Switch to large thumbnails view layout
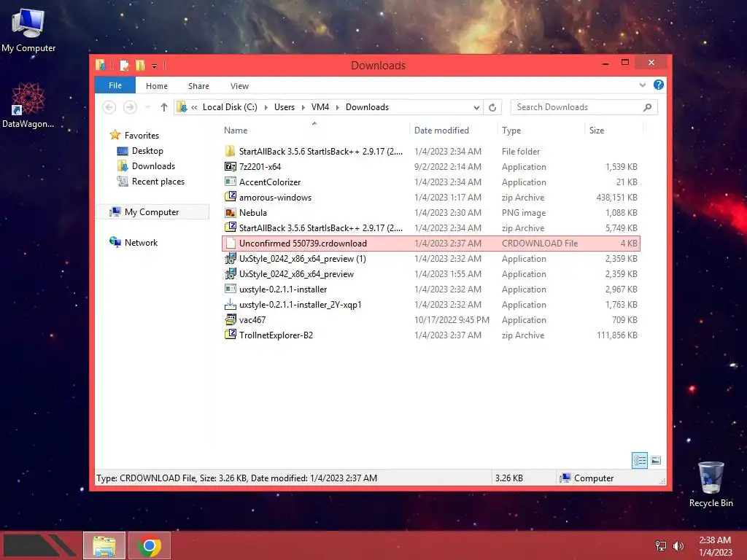Screen dimensions: 747x560 656,460
